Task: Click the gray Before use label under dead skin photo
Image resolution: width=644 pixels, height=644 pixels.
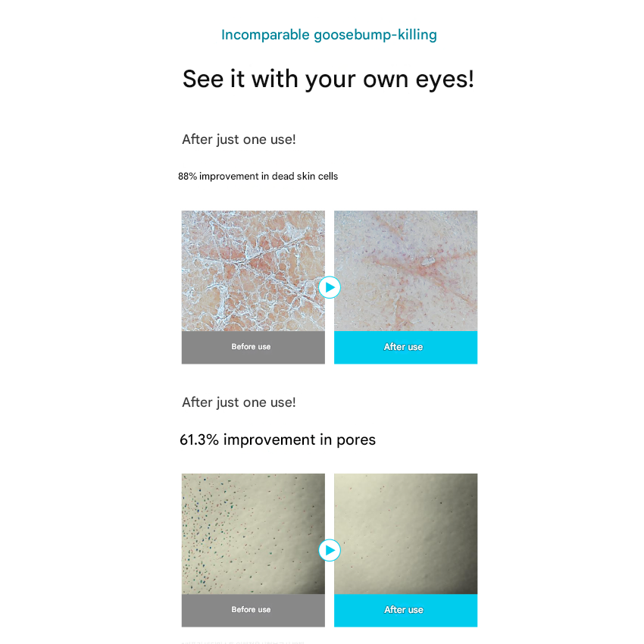Action: point(253,348)
